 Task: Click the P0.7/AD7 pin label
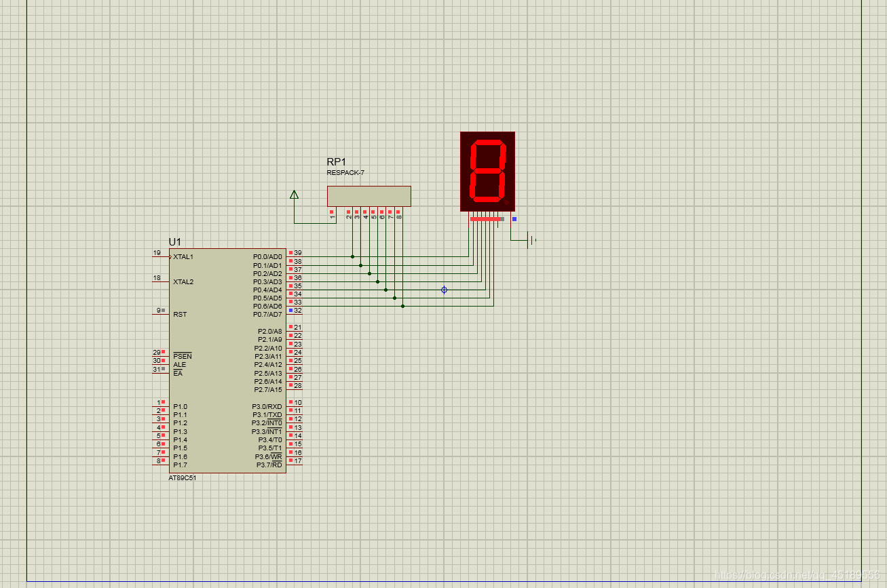(267, 315)
